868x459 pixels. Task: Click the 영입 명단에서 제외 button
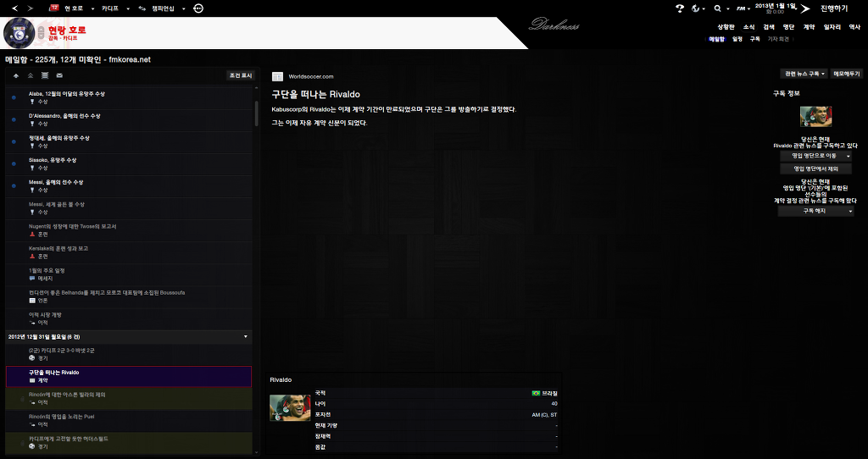click(816, 169)
